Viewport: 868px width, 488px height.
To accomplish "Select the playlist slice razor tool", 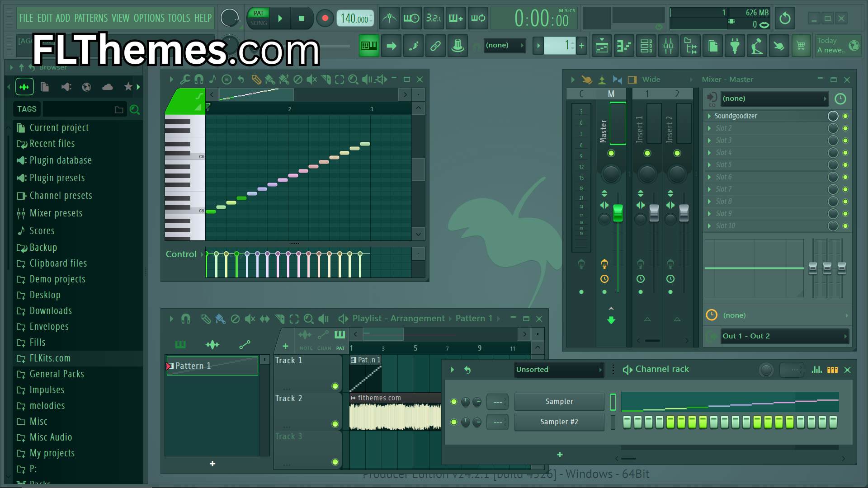I will tap(279, 319).
